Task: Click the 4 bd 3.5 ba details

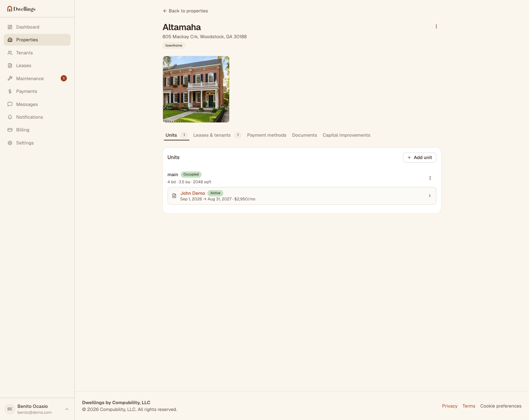Action: tap(189, 182)
